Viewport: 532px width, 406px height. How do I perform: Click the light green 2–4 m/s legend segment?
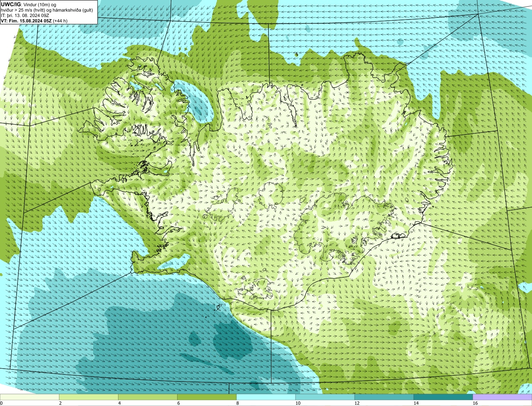tap(89, 397)
